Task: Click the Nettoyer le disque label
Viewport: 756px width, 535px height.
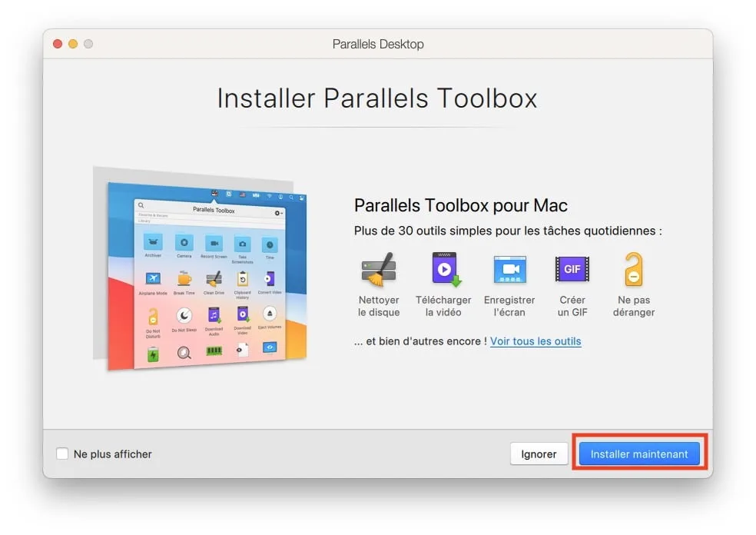Action: 379,306
